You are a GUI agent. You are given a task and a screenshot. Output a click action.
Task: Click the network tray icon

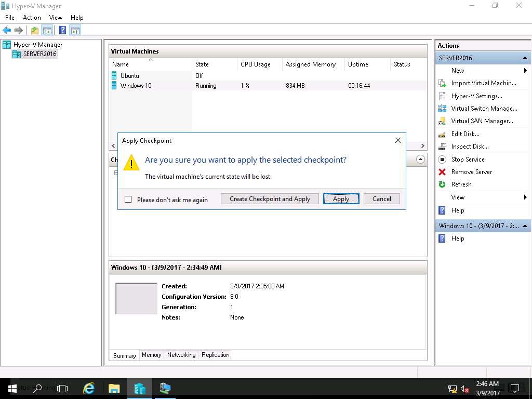[x=453, y=389]
